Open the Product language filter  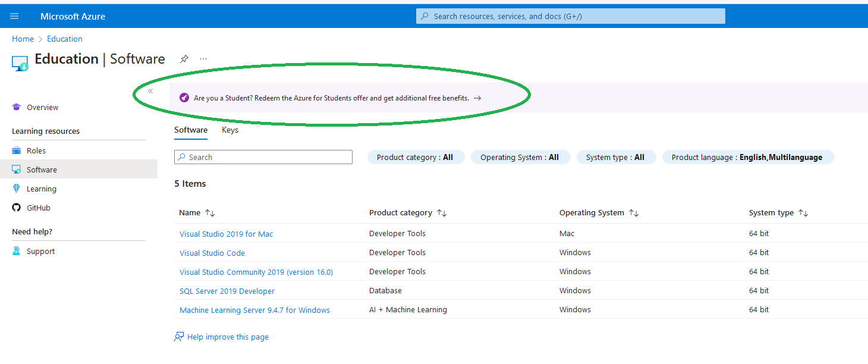click(748, 157)
